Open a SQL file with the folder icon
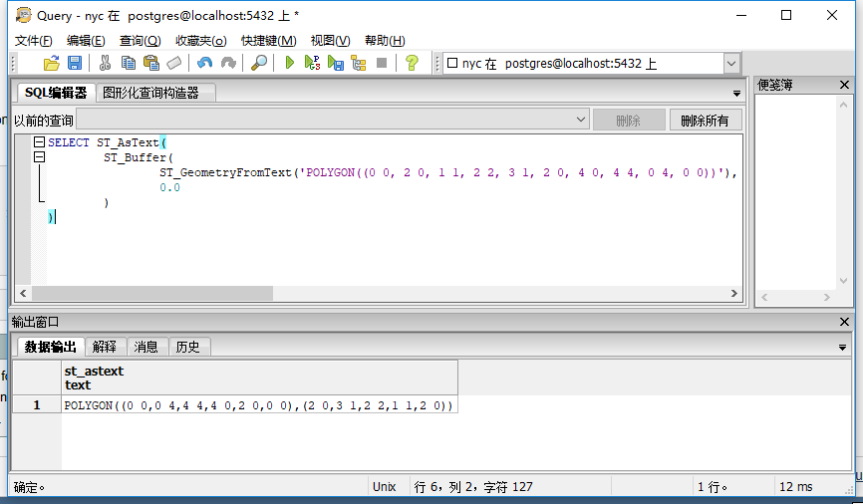Viewport: 863px width, 504px height. (x=51, y=64)
